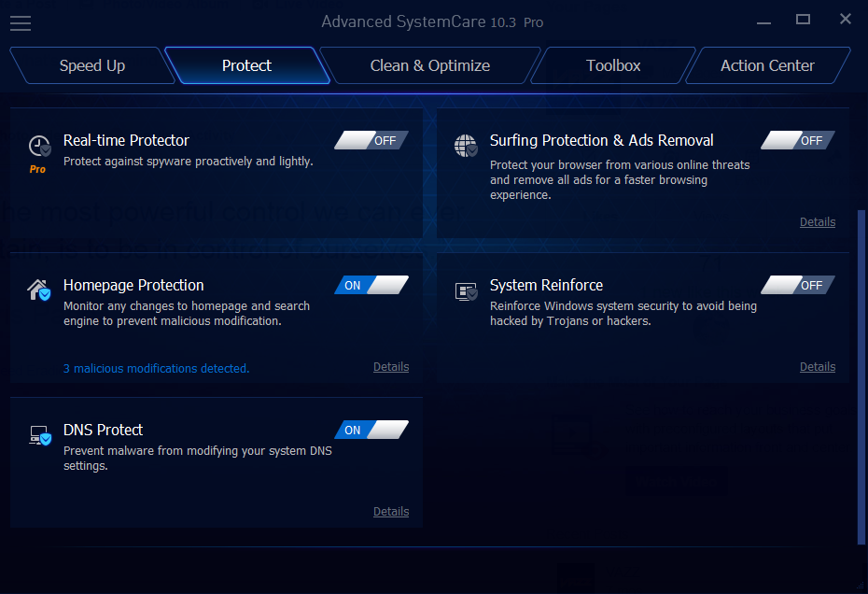
Task: Click the Real-time Protector clock shield icon
Action: tap(40, 147)
